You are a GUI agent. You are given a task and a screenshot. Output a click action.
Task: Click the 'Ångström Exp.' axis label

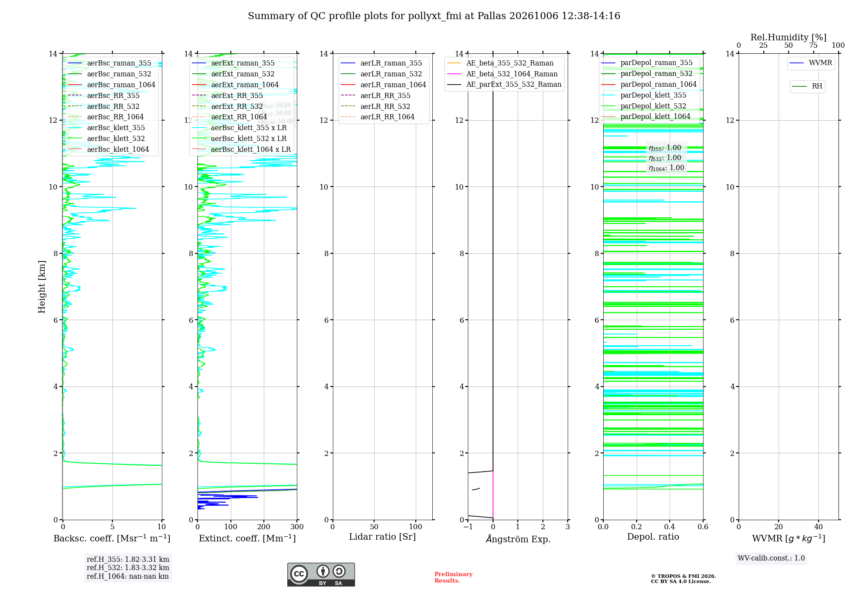(518, 539)
